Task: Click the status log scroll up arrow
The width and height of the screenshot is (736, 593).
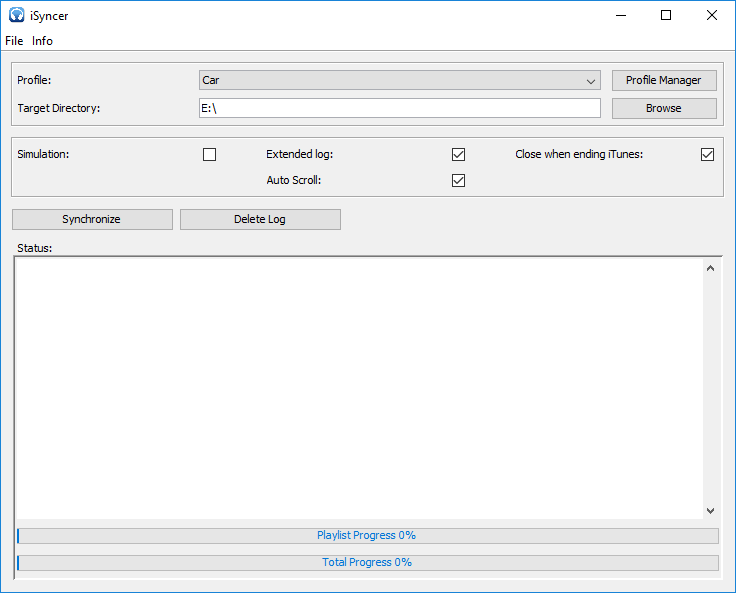Action: click(x=711, y=268)
